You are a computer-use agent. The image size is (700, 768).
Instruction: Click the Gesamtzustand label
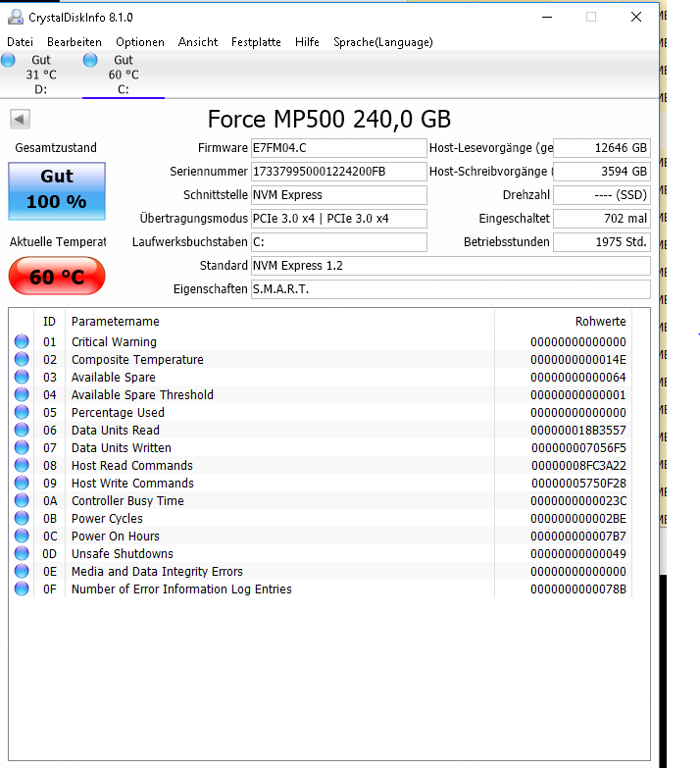pos(56,148)
